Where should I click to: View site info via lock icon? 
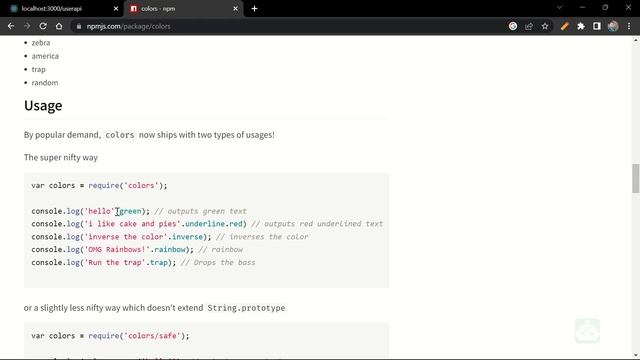coord(79,26)
